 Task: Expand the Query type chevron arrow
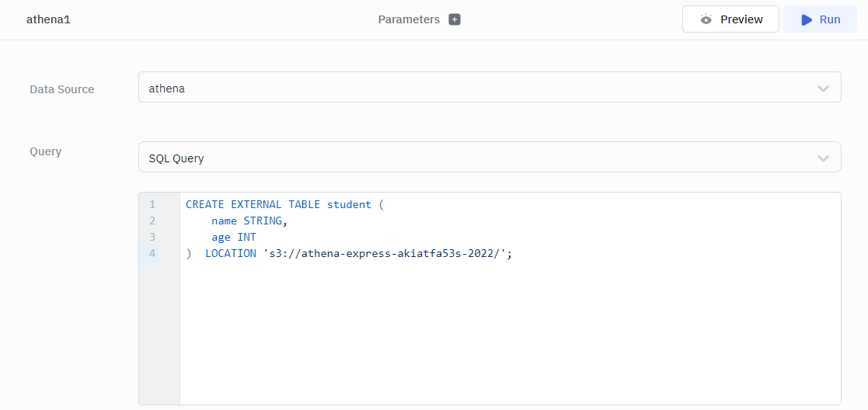(x=823, y=158)
